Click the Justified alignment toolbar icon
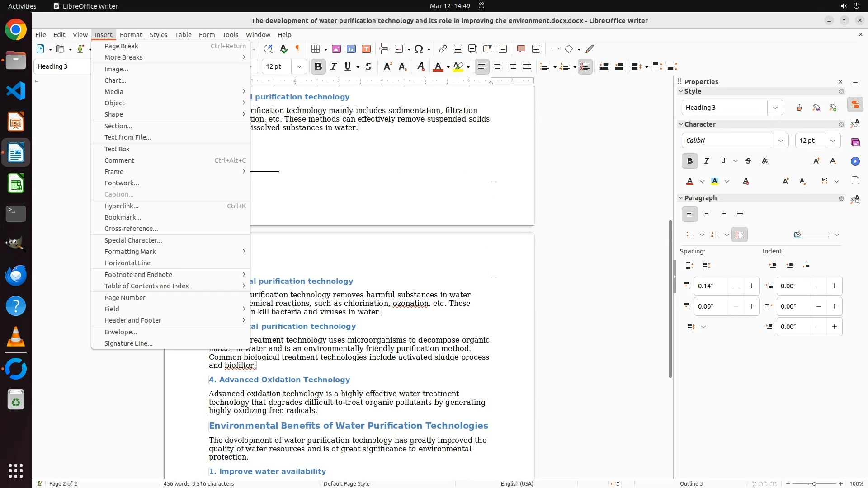This screenshot has width=868, height=488. pyautogui.click(x=527, y=67)
